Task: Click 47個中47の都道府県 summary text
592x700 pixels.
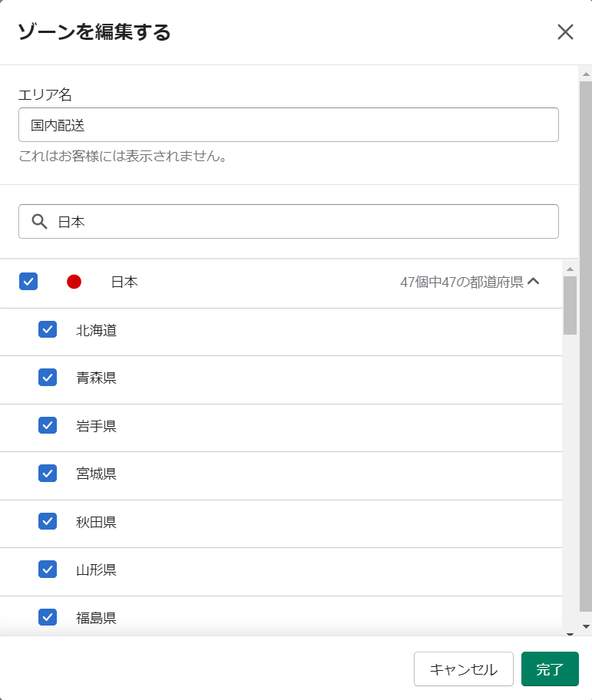Action: pos(461,282)
